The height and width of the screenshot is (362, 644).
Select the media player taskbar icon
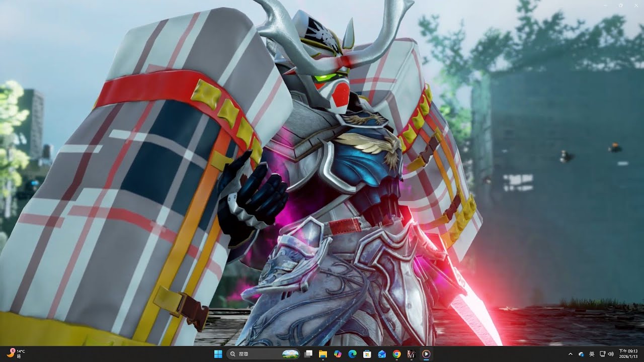point(426,354)
